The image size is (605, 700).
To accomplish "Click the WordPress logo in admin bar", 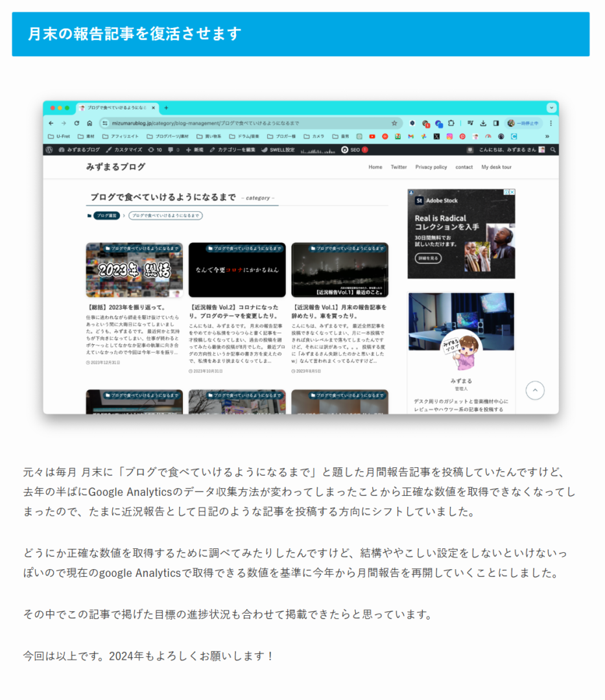I will [x=49, y=150].
